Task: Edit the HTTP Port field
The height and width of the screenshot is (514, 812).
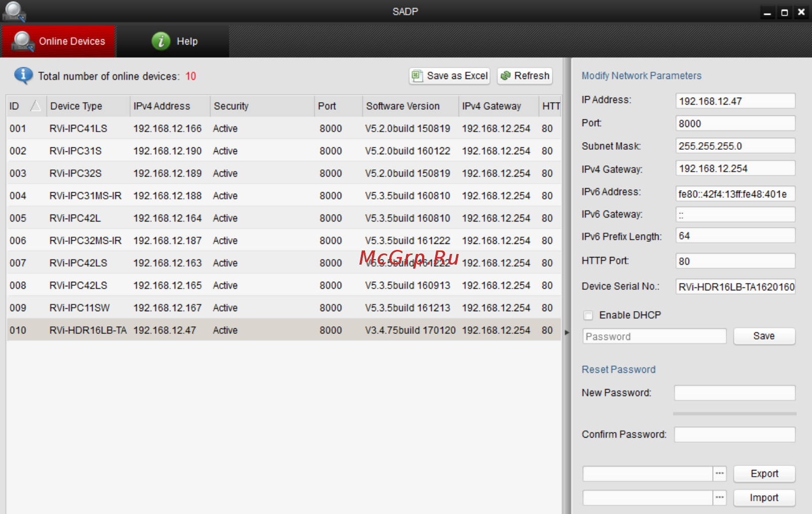Action: (x=735, y=261)
